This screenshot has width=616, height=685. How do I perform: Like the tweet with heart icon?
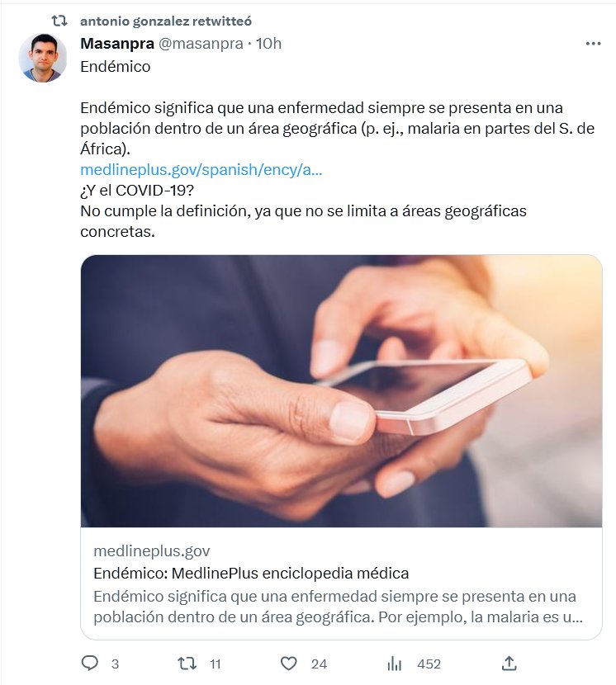[x=288, y=664]
